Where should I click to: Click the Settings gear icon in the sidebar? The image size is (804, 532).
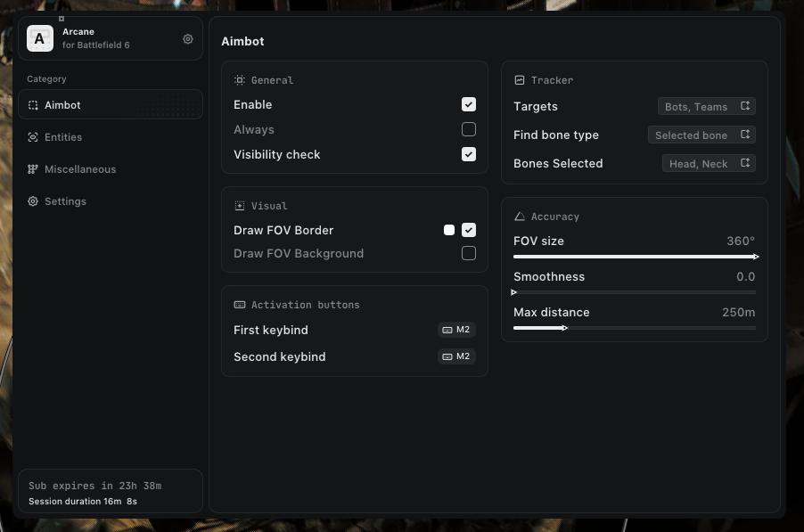[33, 201]
